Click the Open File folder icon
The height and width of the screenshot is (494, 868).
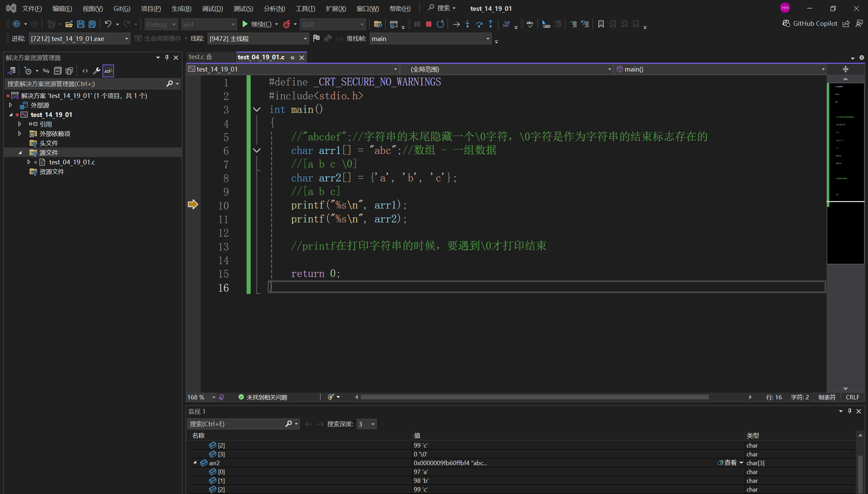click(69, 24)
